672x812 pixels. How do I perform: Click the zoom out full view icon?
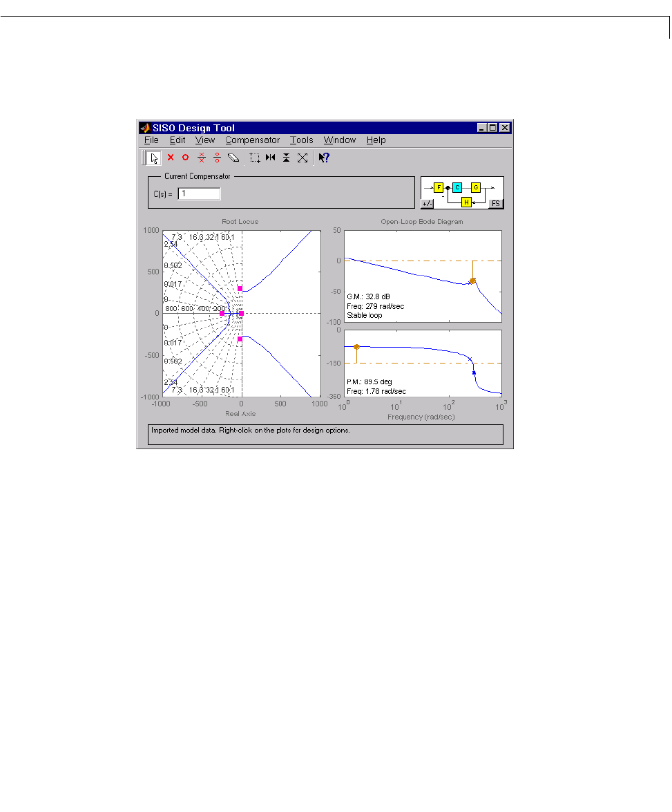303,158
